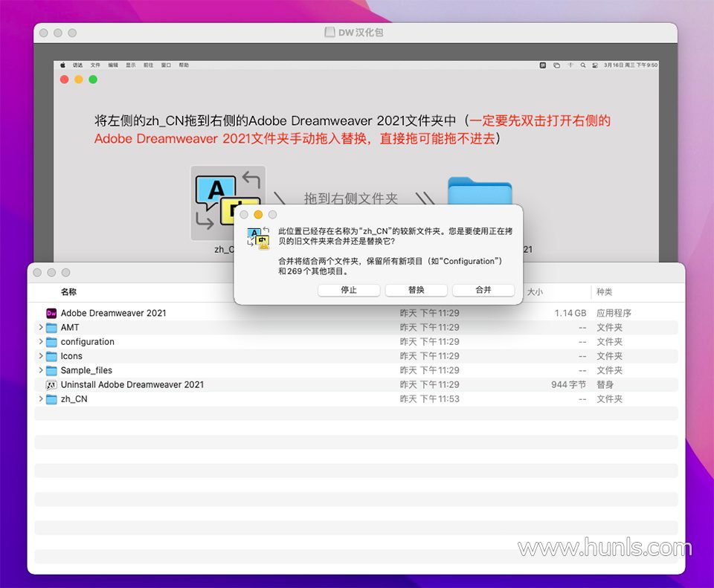Viewport: 714px width, 588px height.
Task: Click the translation warning icon in the dialog
Action: pyautogui.click(x=258, y=238)
